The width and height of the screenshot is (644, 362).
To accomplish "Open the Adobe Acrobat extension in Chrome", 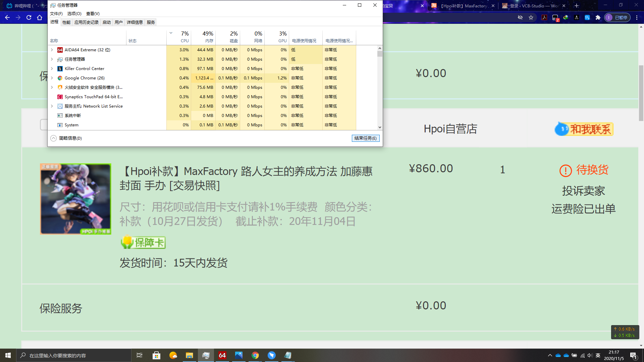I will tap(544, 17).
